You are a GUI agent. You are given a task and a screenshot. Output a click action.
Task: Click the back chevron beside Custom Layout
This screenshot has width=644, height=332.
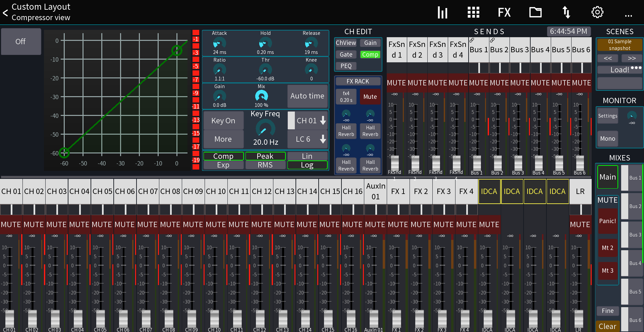[5, 12]
